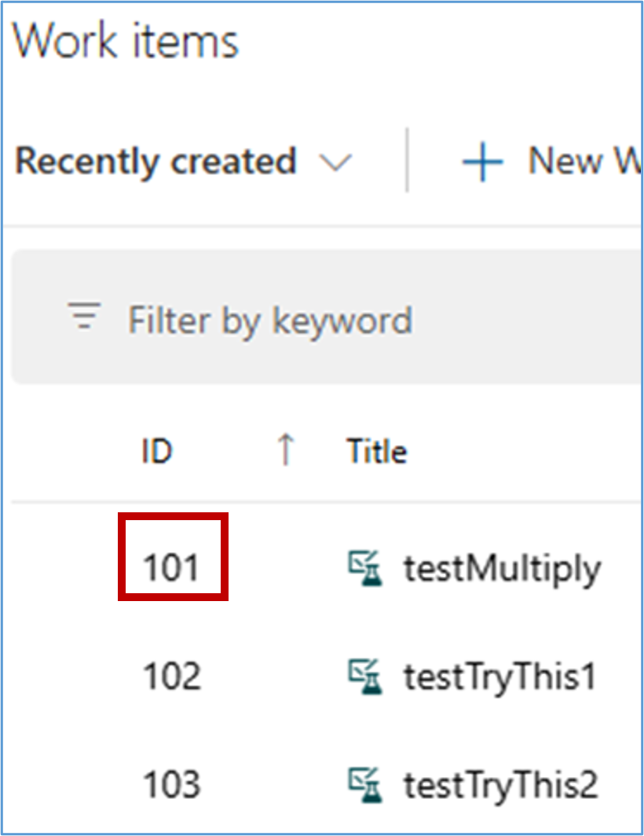The height and width of the screenshot is (836, 644).
Task: Click the filter lines icon
Action: click(85, 317)
